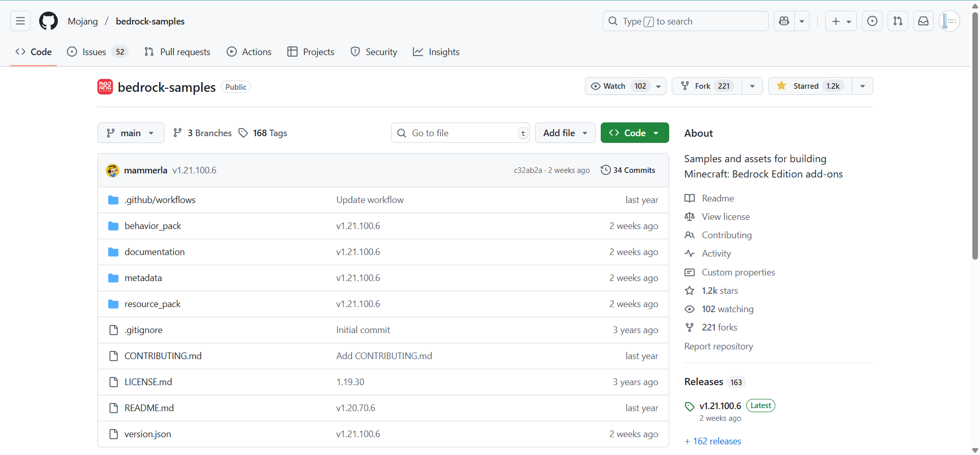
Task: Expand the star lists dropdown arrow
Action: [863, 86]
